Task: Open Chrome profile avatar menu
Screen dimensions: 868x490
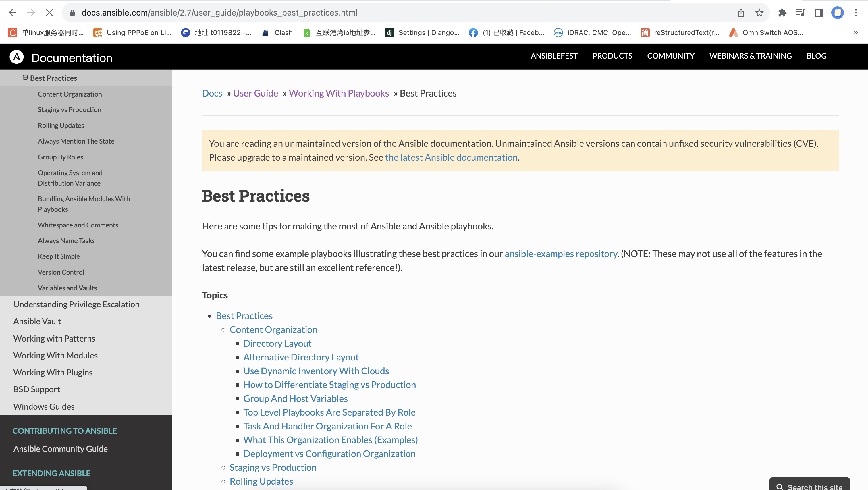Action: (x=837, y=13)
